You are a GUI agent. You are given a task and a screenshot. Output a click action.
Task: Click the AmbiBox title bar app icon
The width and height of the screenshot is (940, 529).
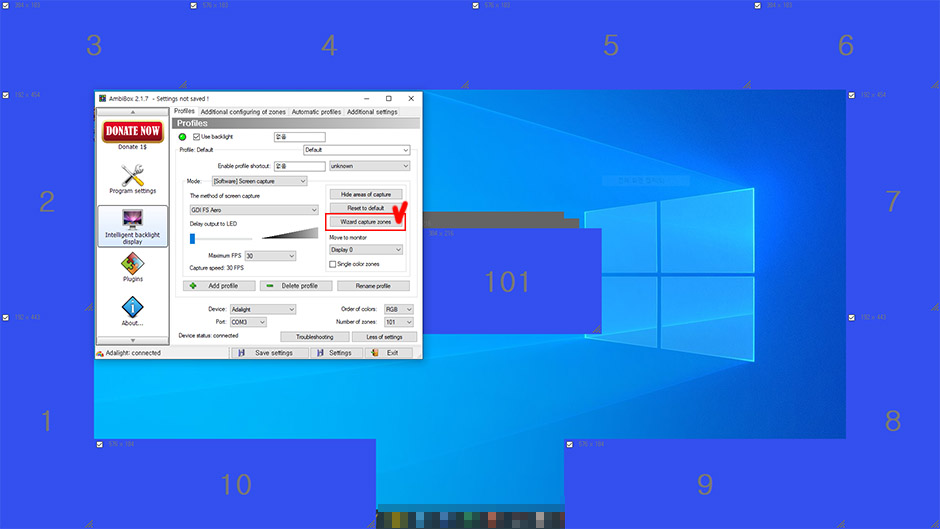click(103, 98)
